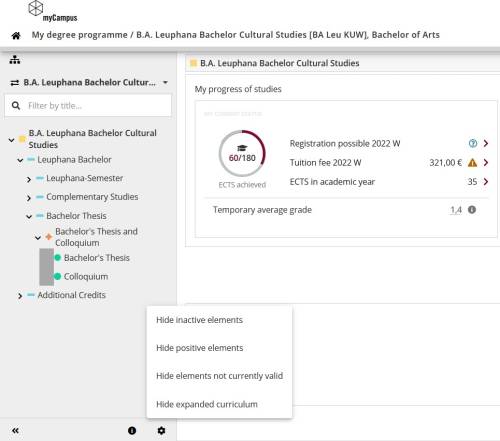Expand the Additional Credits node

click(20, 296)
